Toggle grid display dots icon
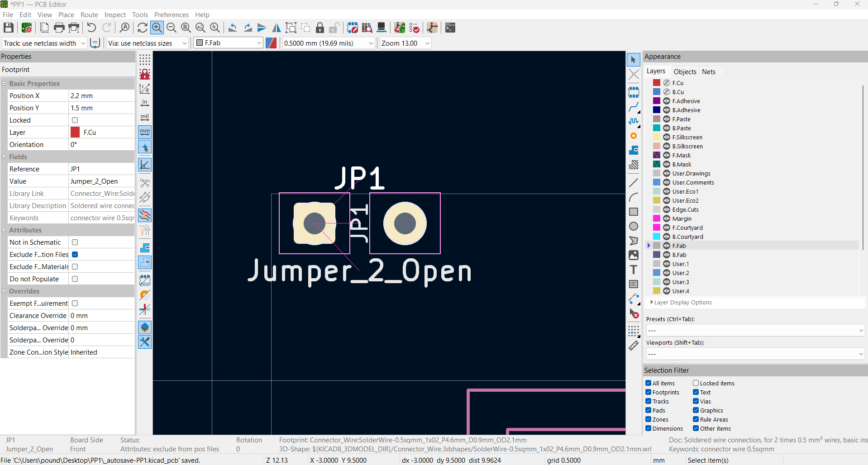868x465 pixels. coord(145,59)
